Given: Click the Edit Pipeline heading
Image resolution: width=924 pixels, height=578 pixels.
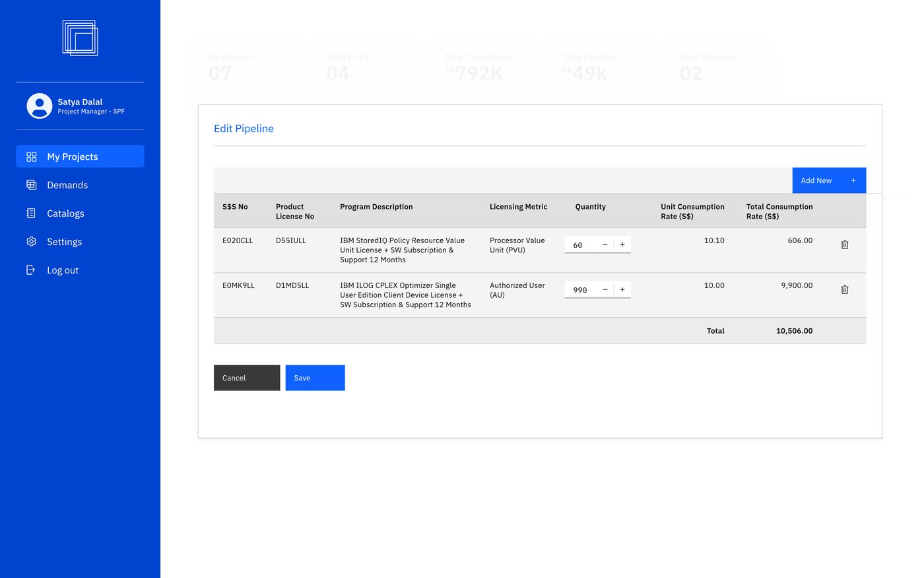Looking at the screenshot, I should tap(244, 129).
